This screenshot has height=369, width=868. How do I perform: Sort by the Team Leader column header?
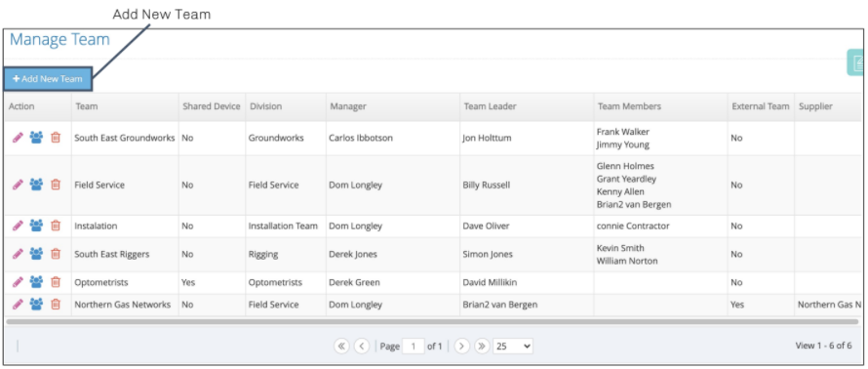click(489, 106)
